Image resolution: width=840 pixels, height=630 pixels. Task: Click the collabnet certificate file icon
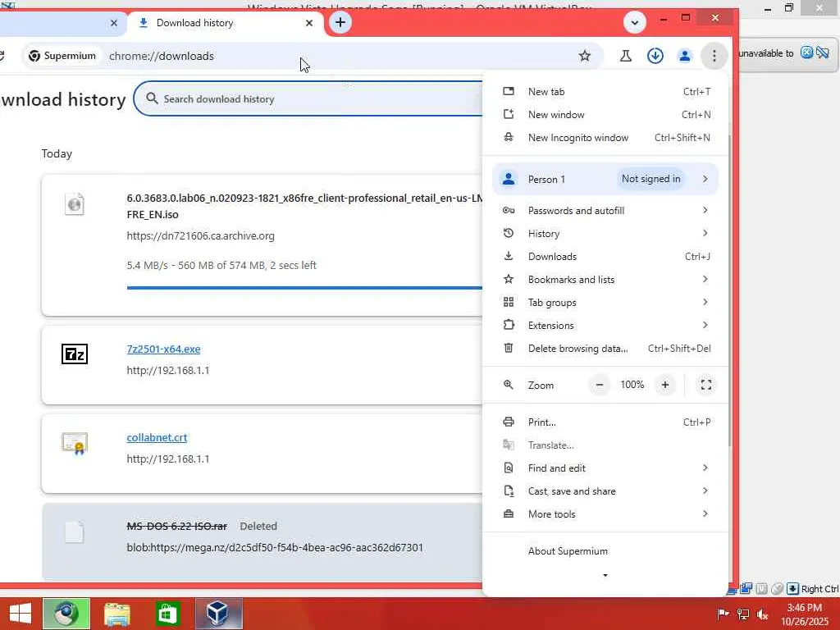tap(75, 443)
